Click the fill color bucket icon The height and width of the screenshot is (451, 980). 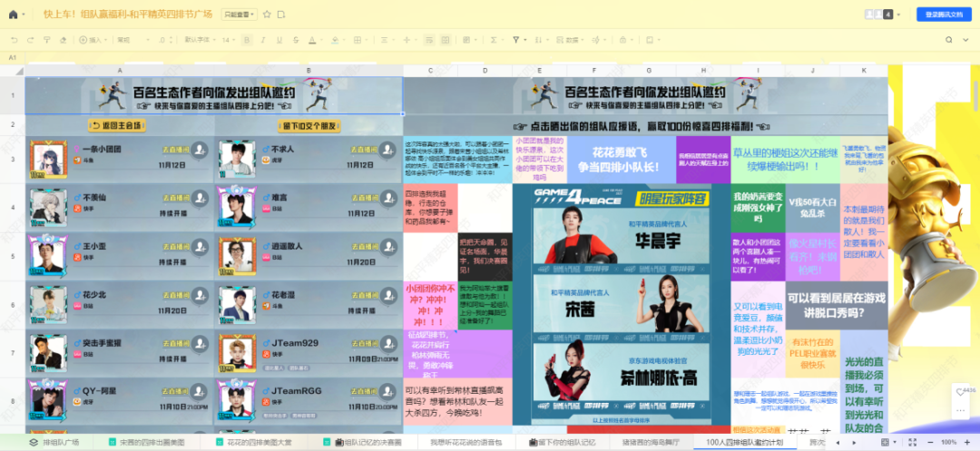[x=334, y=40]
